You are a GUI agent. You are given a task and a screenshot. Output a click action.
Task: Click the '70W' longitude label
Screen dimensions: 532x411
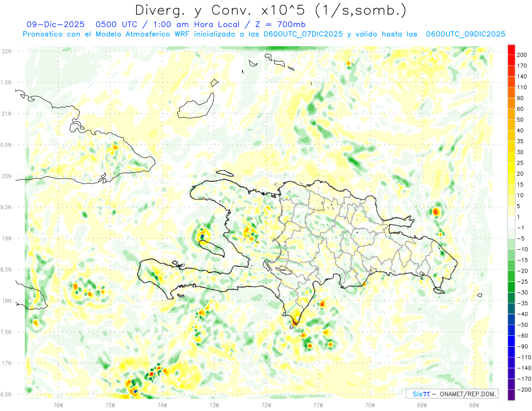(370, 405)
